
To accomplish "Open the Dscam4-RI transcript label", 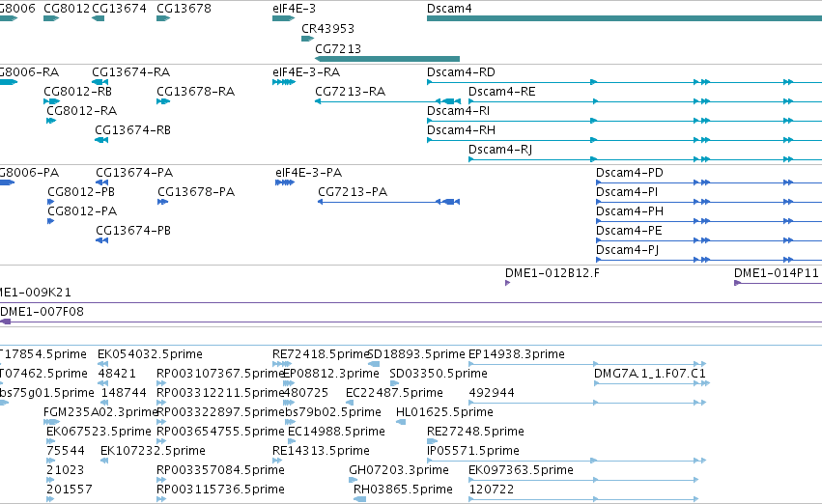I will [x=458, y=110].
